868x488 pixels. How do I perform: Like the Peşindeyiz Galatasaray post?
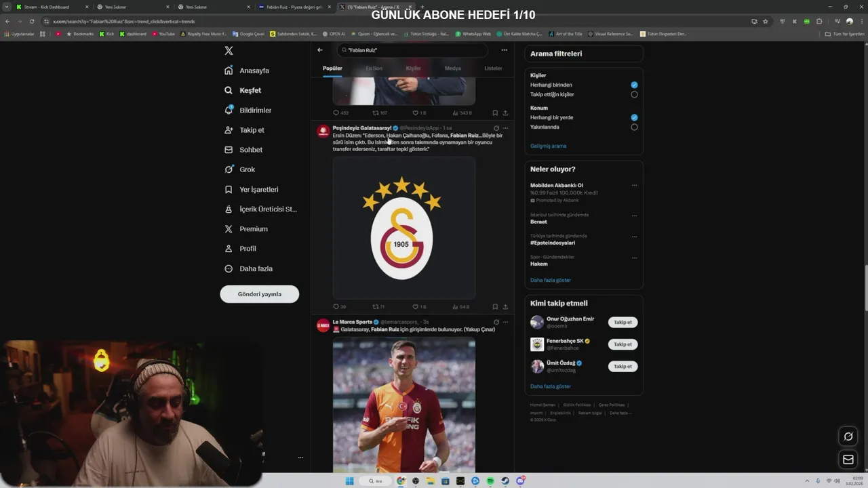(419, 307)
